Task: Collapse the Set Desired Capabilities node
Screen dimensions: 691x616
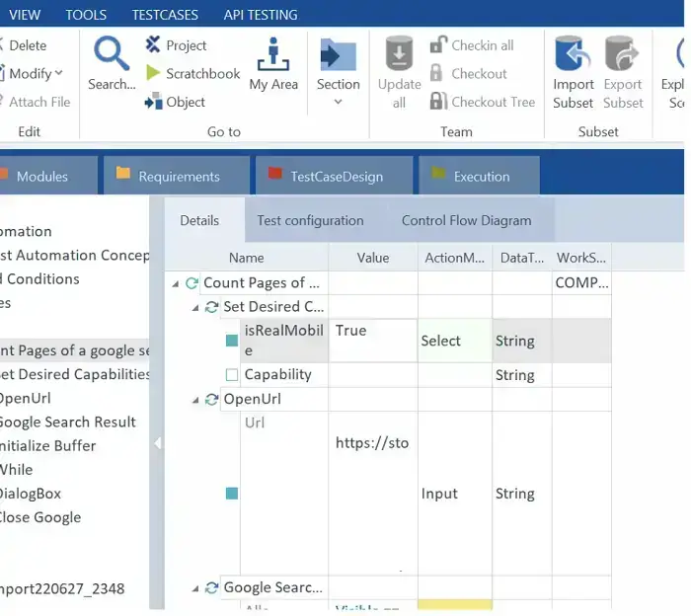Action: (196, 307)
